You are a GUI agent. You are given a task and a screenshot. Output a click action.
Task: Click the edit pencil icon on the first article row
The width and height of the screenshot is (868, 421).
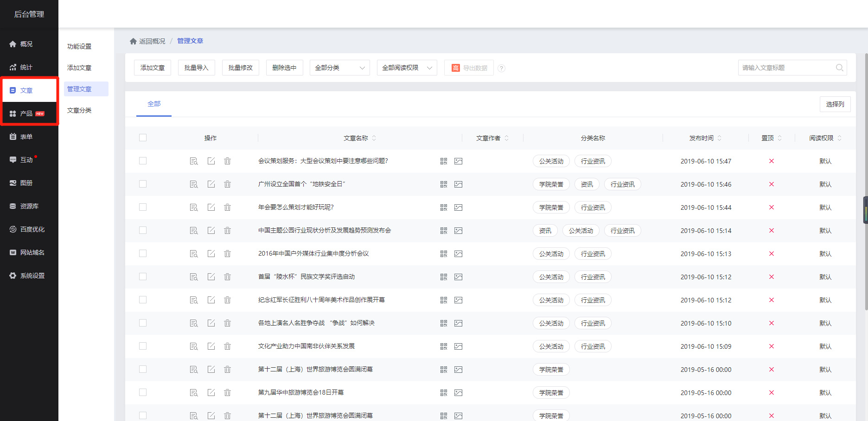[x=211, y=161]
